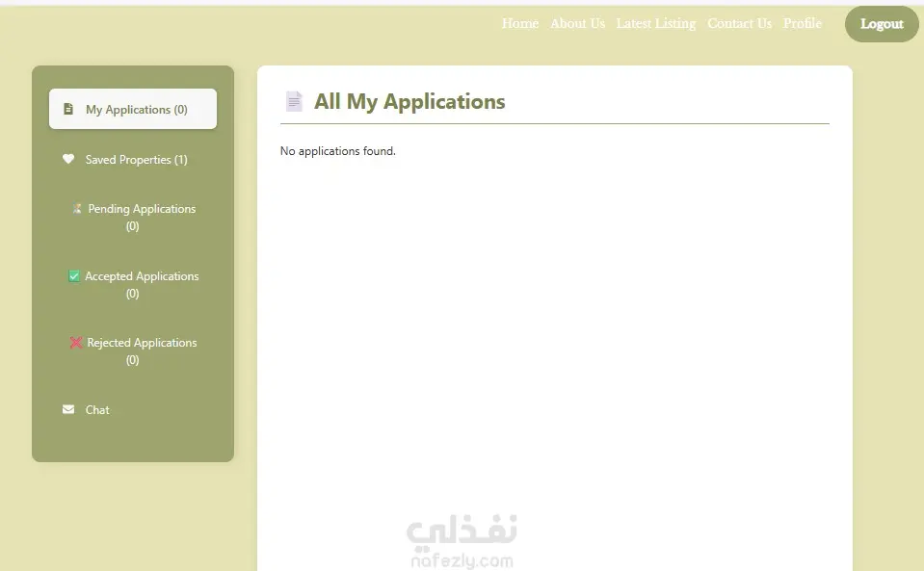This screenshot has width=924, height=571.
Task: Open Saved Properties (1) in the sidebar
Action: tap(133, 160)
